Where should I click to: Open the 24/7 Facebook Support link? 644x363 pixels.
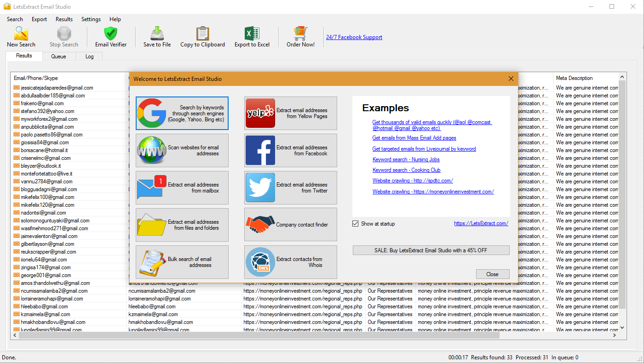click(354, 37)
